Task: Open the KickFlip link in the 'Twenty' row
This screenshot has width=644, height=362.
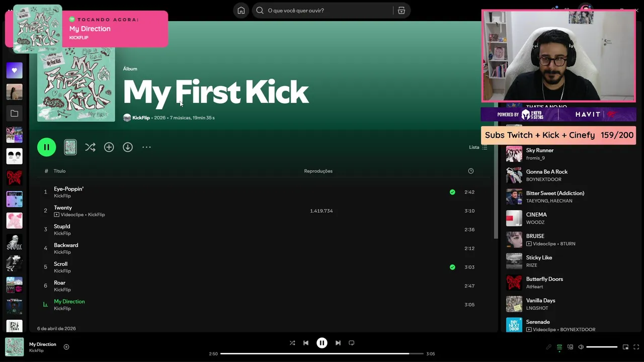Action: (x=97, y=215)
